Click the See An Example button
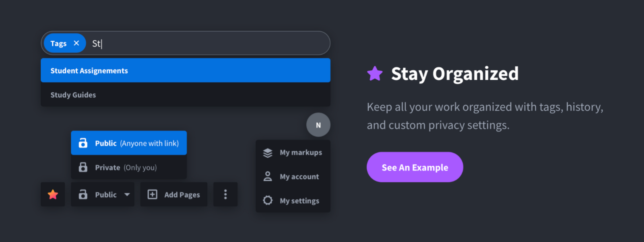The image size is (644, 242). click(415, 167)
